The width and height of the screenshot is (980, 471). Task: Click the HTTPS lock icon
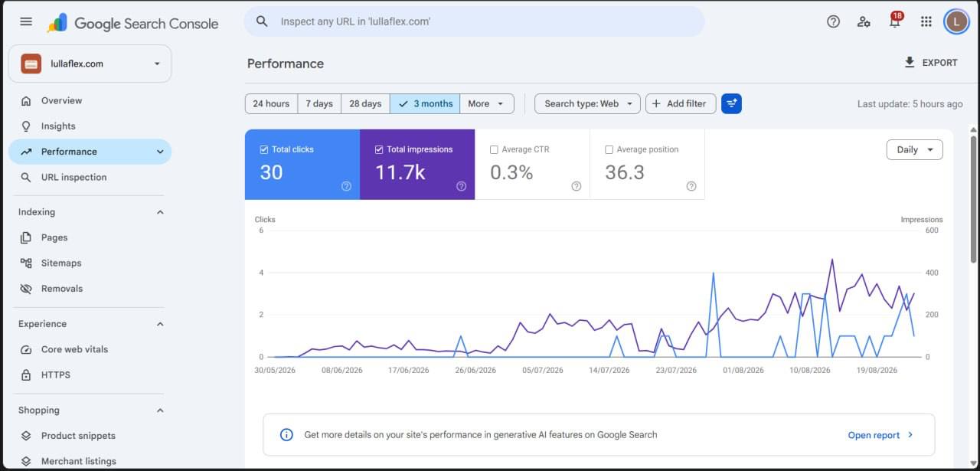[x=26, y=375]
